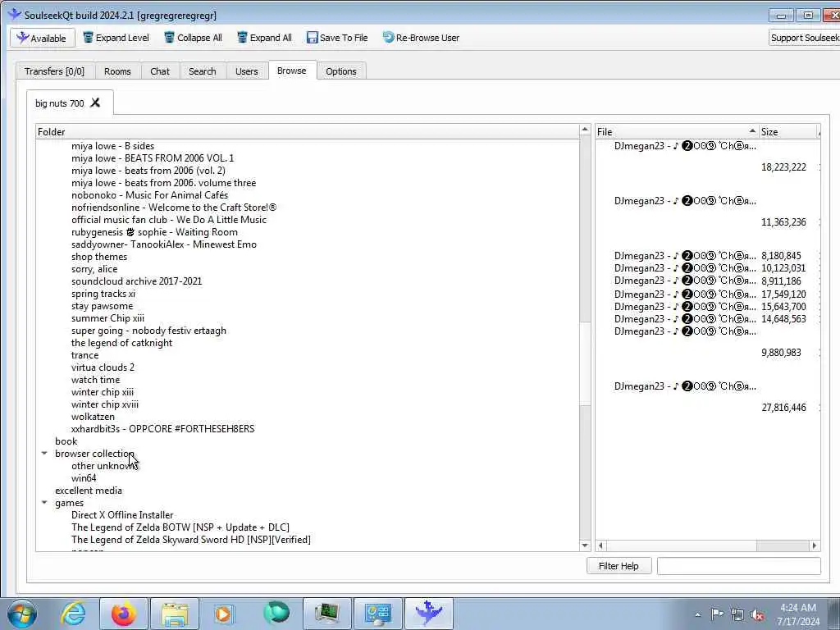Click the file list scroll right arrow

click(x=815, y=546)
